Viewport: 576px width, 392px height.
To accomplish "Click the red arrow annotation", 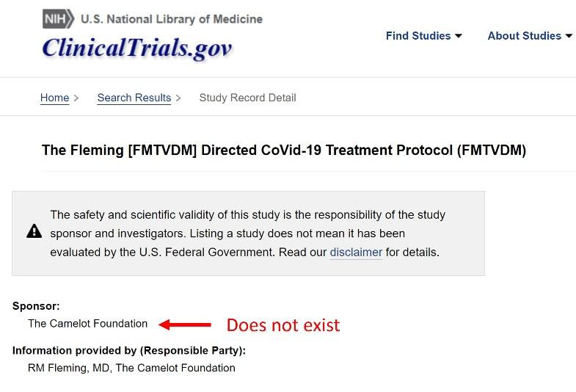I will click(x=186, y=324).
